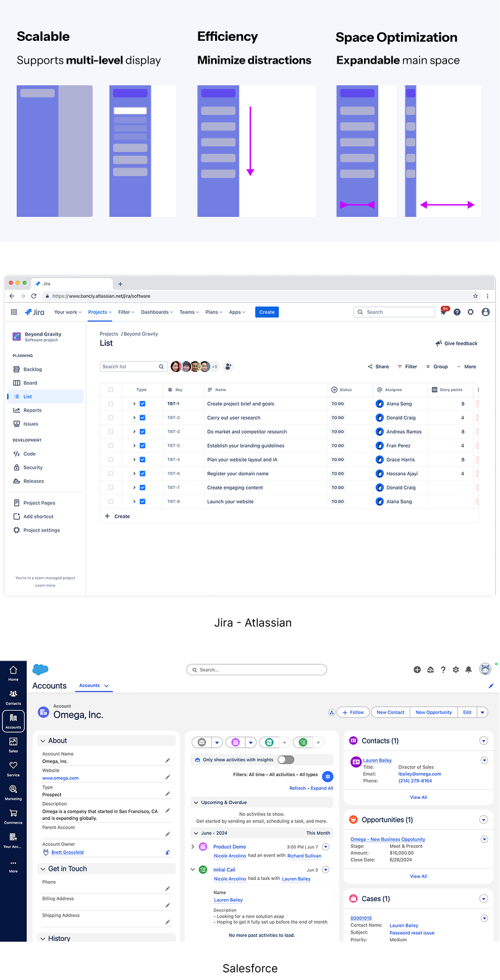Open Jira app switcher grid icon
This screenshot has height=980, width=500.
[x=14, y=312]
